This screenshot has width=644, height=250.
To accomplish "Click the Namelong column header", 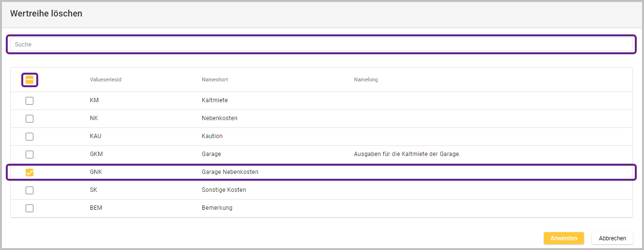I will pos(366,79).
